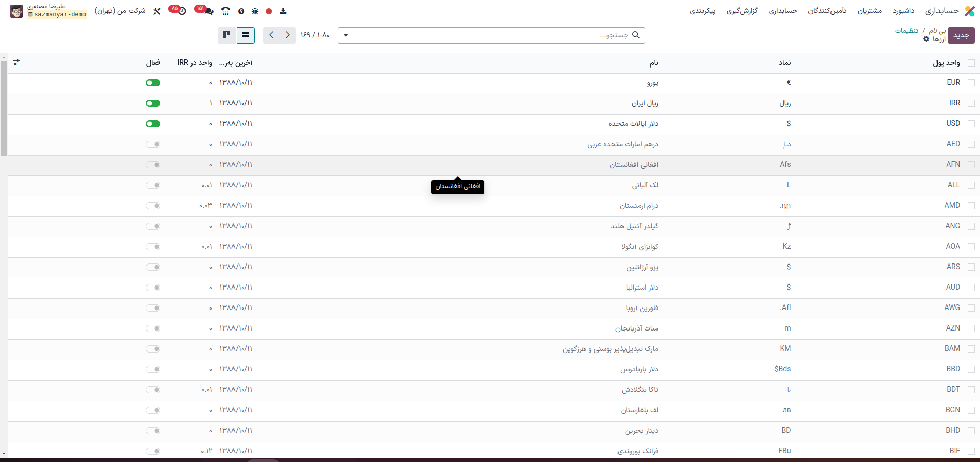Click the red record button icon
Screen dimensions: 980x462
[269, 11]
